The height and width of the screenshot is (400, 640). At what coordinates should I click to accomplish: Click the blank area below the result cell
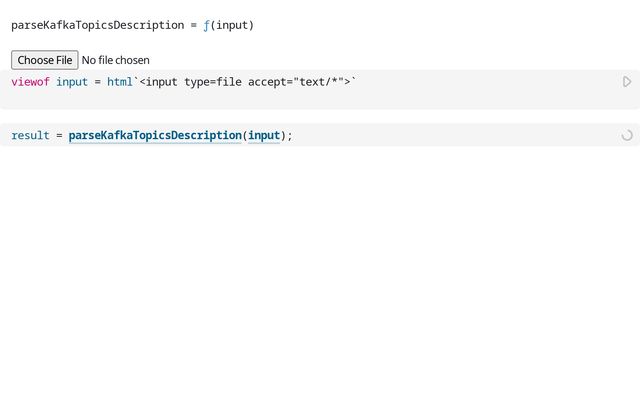click(320, 270)
